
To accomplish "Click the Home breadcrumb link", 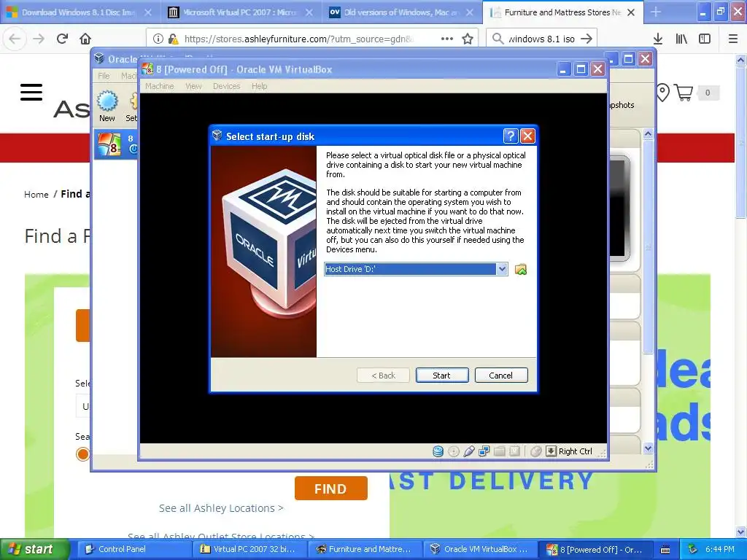I will pyautogui.click(x=36, y=194).
